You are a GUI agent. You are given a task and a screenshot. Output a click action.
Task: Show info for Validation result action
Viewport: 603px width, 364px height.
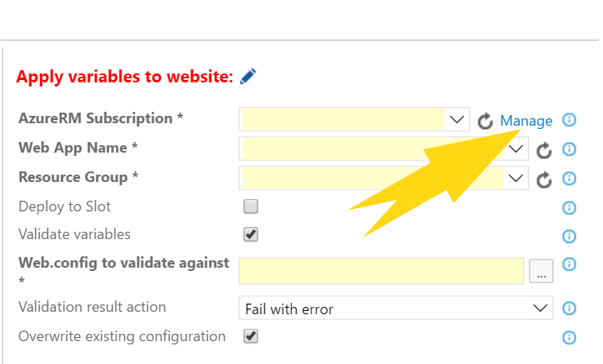pos(569,308)
